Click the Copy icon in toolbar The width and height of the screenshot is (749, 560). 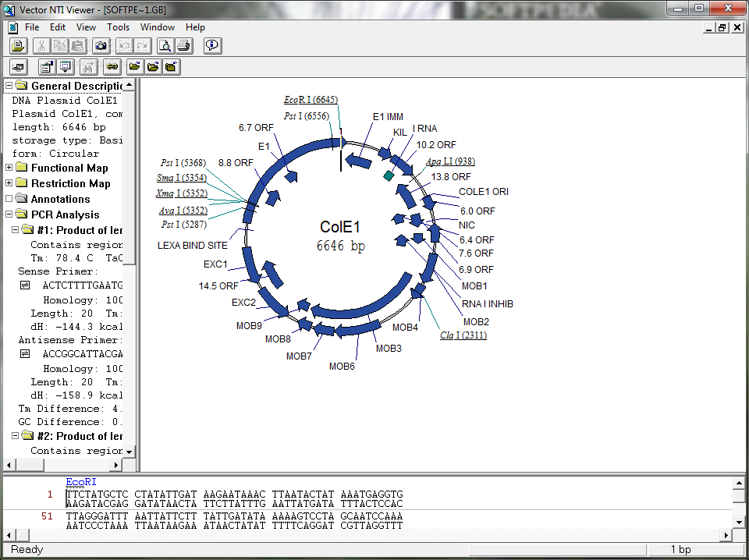coord(59,46)
